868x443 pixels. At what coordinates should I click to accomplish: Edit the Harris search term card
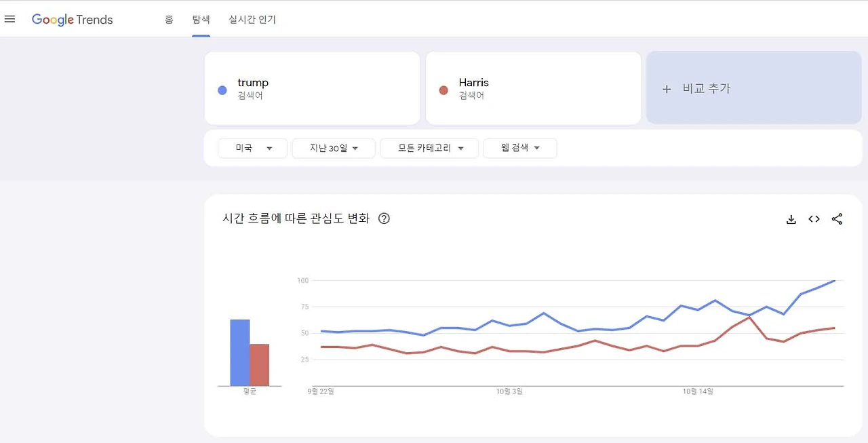pyautogui.click(x=533, y=88)
